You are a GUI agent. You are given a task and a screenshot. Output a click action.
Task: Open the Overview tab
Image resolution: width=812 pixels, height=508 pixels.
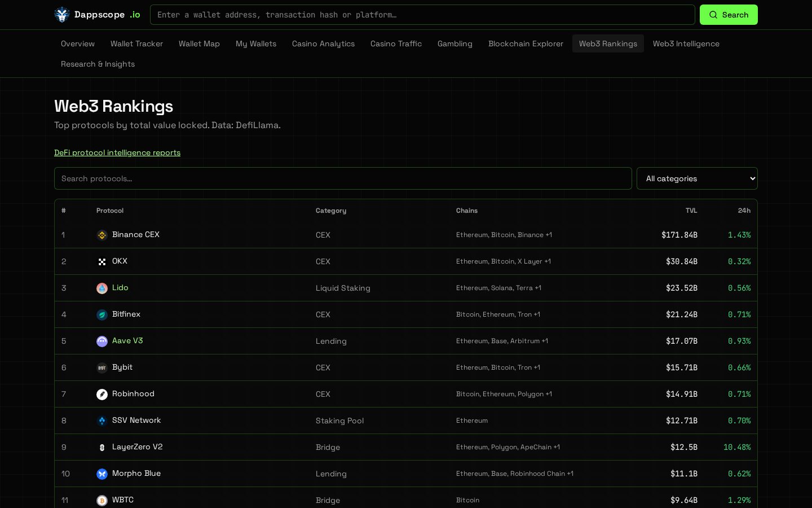pos(78,43)
